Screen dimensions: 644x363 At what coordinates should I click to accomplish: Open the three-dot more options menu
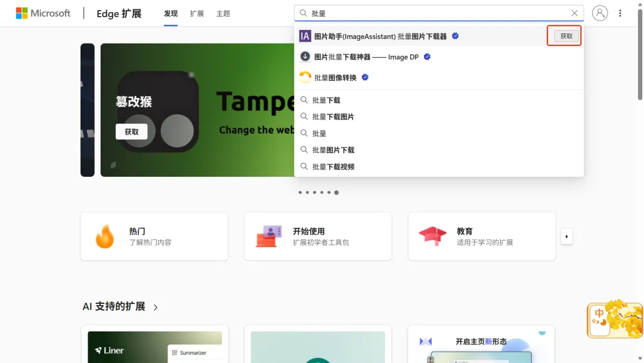[x=620, y=13]
